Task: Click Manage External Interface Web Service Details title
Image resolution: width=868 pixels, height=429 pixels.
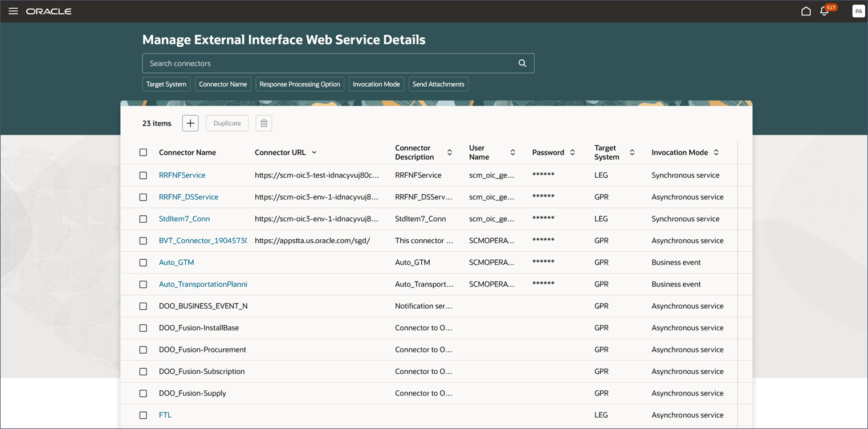Action: click(x=284, y=40)
